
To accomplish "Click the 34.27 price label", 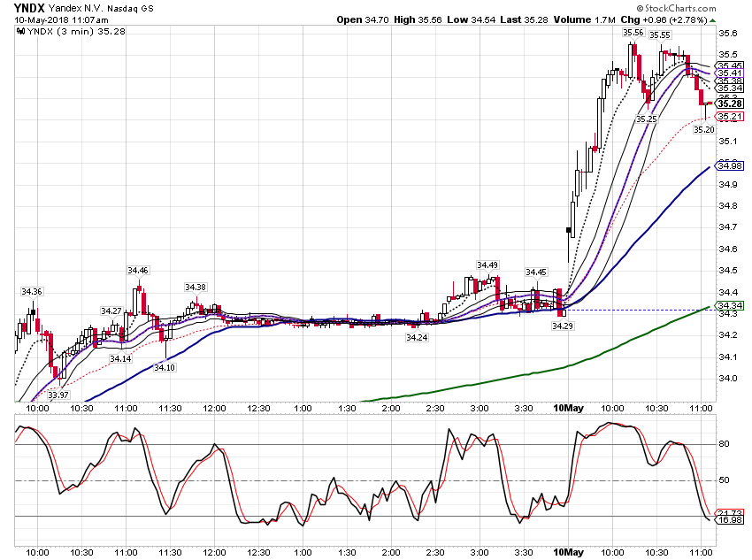I will click(x=111, y=311).
